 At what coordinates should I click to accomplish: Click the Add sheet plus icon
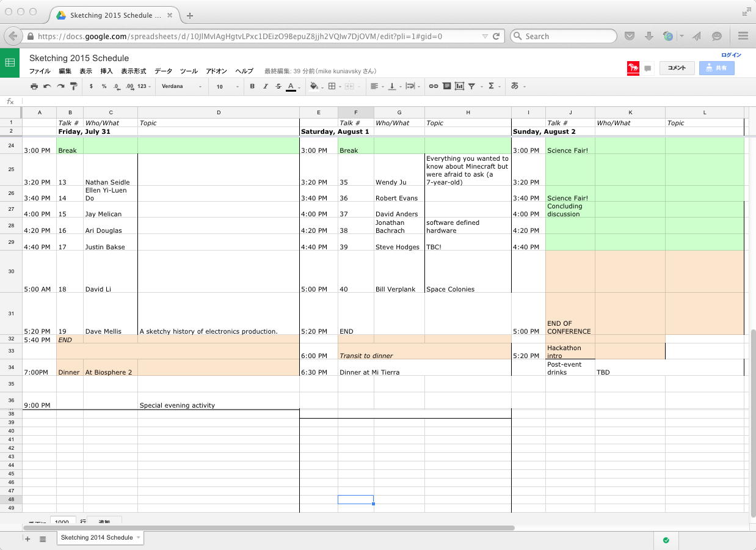tap(27, 538)
